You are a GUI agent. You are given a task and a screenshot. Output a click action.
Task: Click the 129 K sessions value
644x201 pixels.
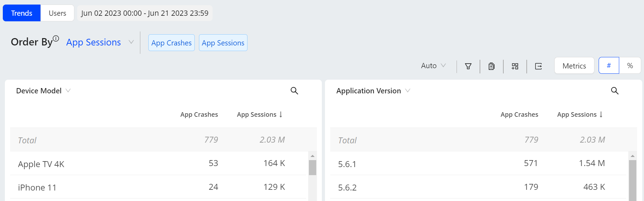(x=274, y=187)
